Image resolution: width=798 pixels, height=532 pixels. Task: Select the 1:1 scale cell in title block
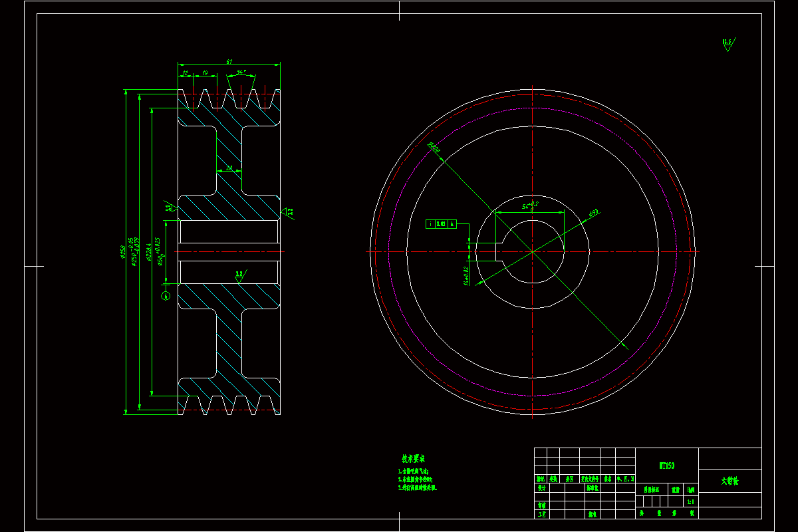pos(690,501)
